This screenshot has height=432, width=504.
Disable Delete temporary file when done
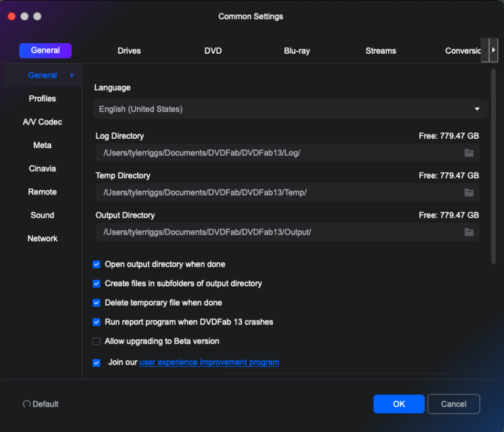point(96,303)
